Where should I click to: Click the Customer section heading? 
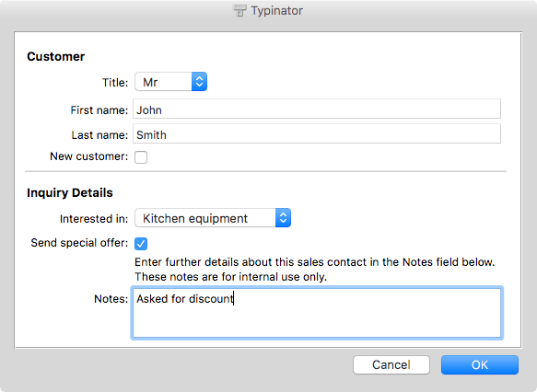[56, 56]
